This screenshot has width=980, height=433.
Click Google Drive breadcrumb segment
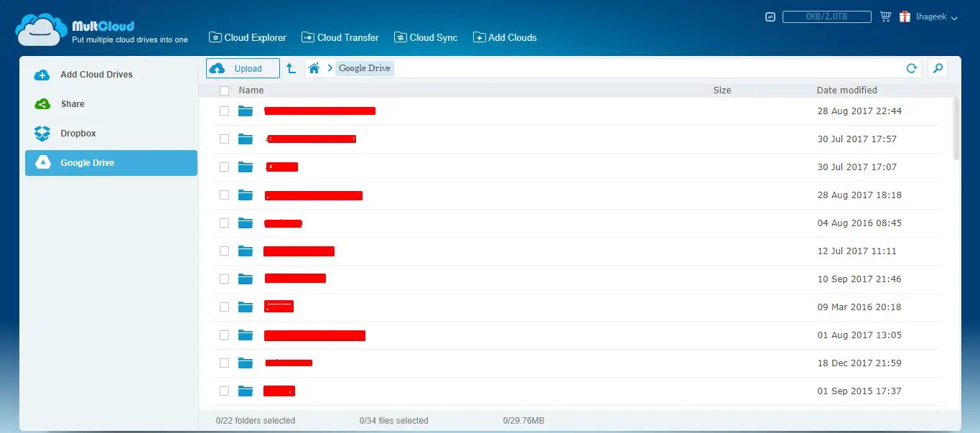pos(365,68)
